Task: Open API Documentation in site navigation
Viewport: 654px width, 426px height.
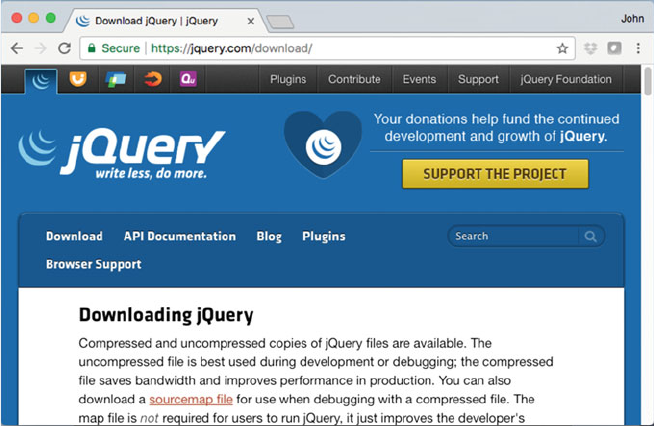Action: 180,236
